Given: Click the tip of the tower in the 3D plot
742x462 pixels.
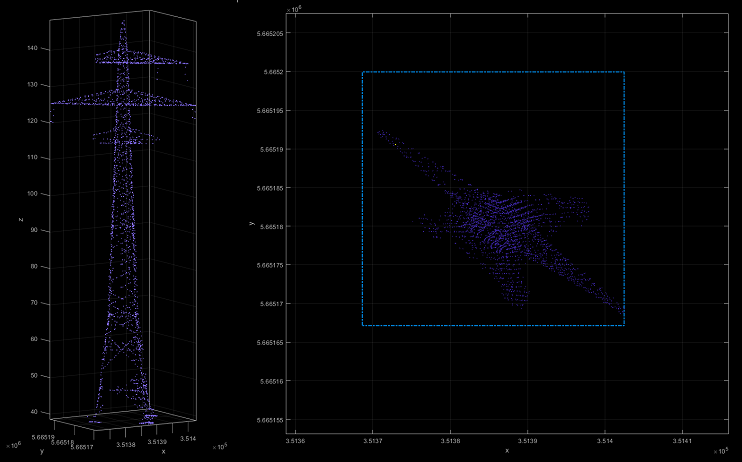Looking at the screenshot, I should pos(123,21).
